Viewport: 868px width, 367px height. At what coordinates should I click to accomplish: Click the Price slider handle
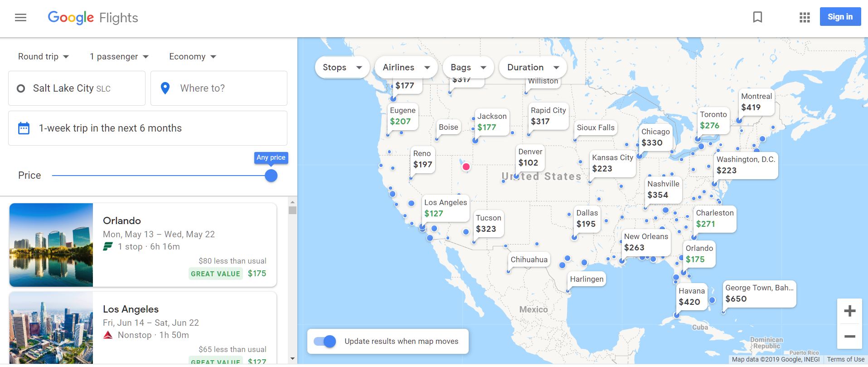[271, 176]
